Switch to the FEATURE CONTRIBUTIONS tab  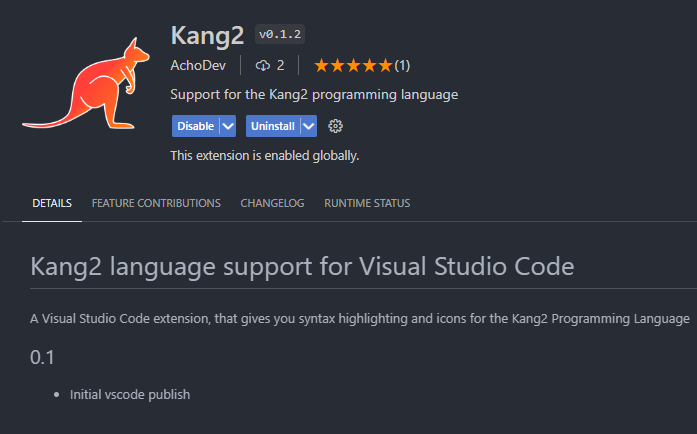click(x=156, y=203)
